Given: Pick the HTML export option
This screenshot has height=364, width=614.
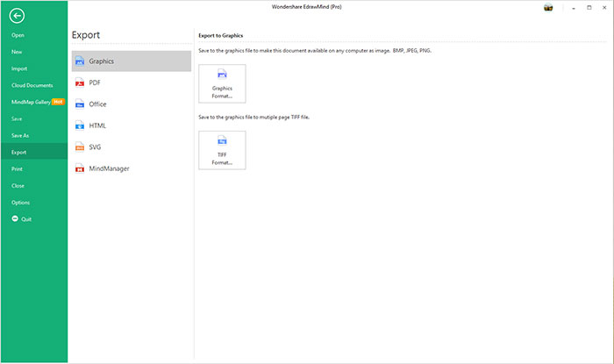Looking at the screenshot, I should [x=131, y=125].
